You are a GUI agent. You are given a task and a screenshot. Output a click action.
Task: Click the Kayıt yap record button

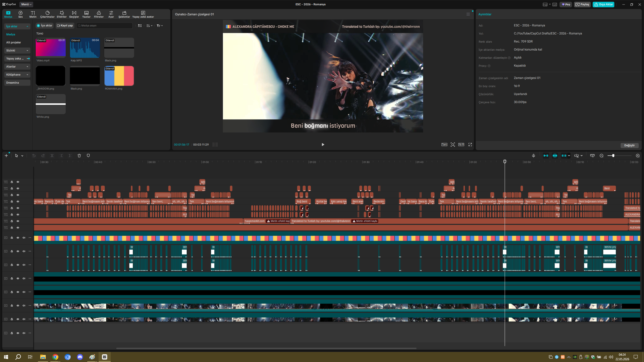pos(65,26)
